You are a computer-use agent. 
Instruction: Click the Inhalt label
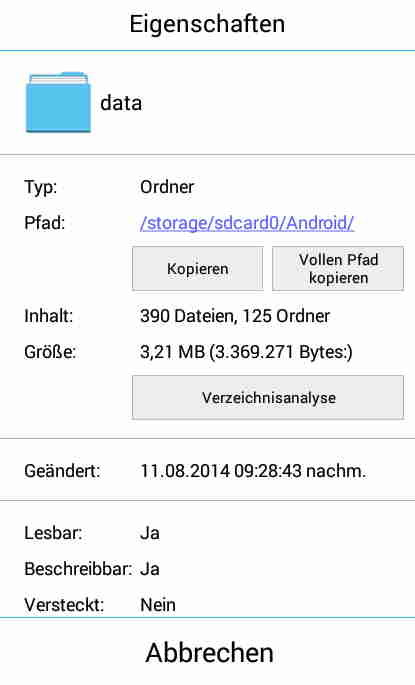[48, 316]
